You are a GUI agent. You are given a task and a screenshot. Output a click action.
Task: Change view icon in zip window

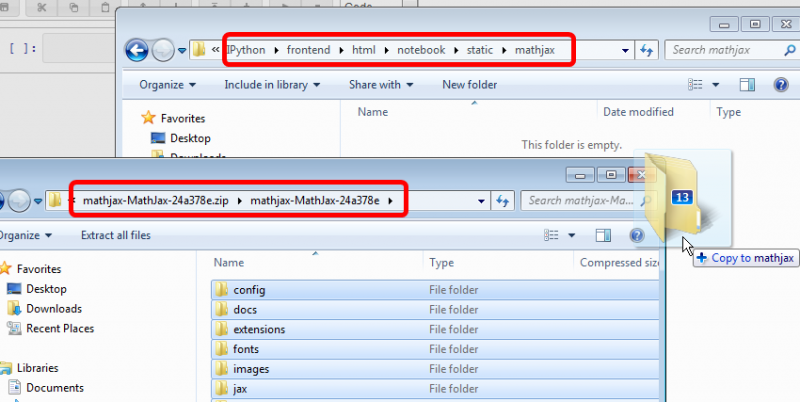[551, 235]
